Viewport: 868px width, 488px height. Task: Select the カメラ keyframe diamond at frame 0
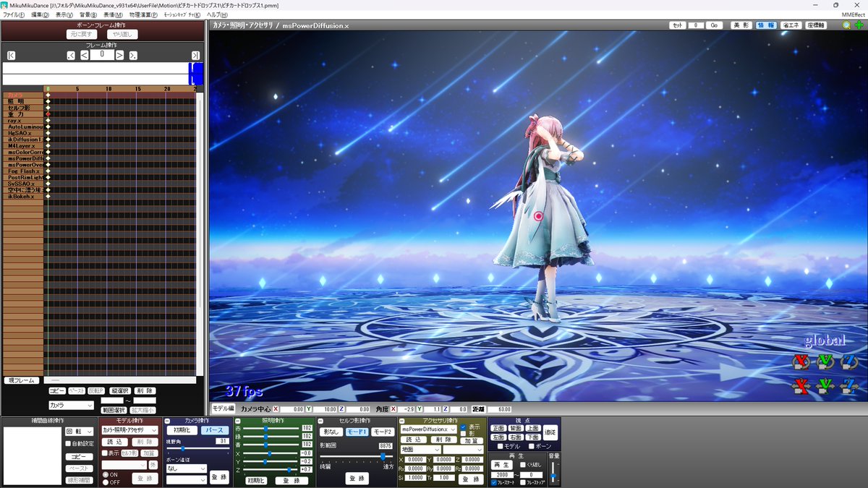click(x=48, y=95)
